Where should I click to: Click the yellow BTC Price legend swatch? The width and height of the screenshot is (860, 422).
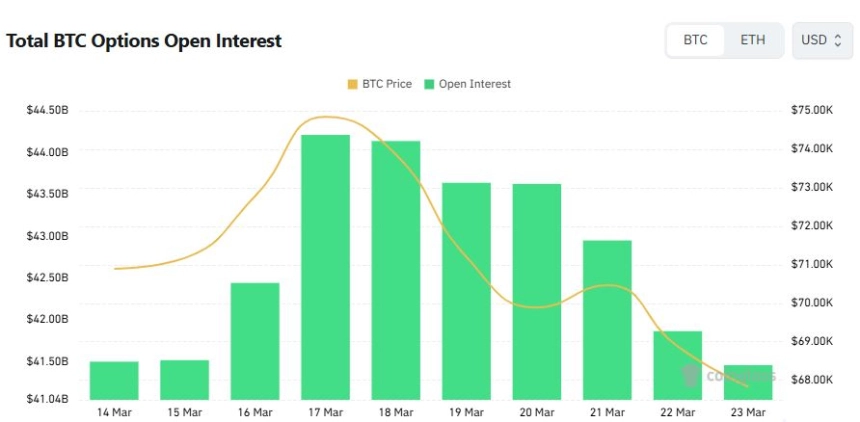tap(352, 84)
